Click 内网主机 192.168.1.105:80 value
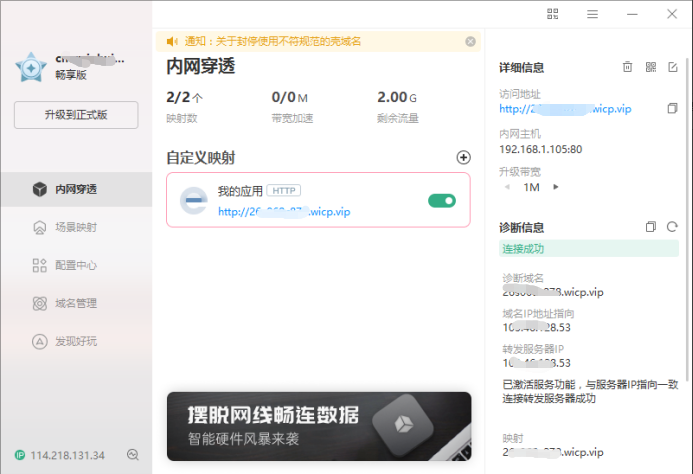 tap(541, 149)
